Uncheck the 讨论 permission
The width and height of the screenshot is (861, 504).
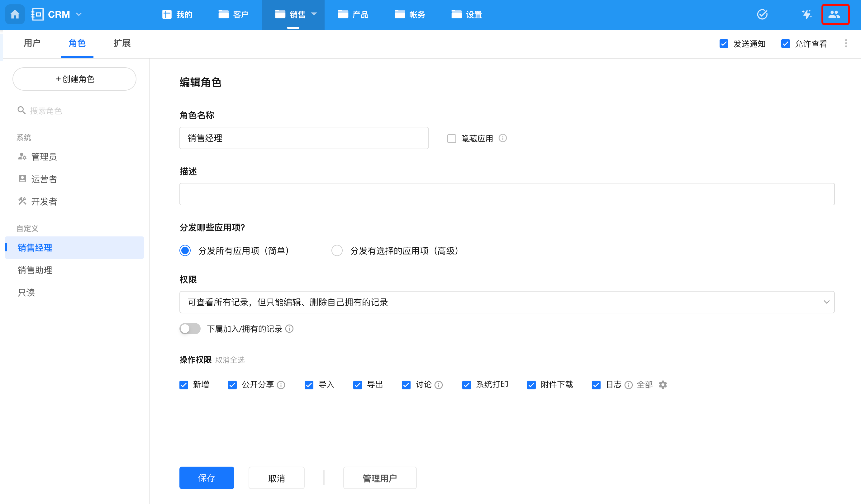coord(406,385)
